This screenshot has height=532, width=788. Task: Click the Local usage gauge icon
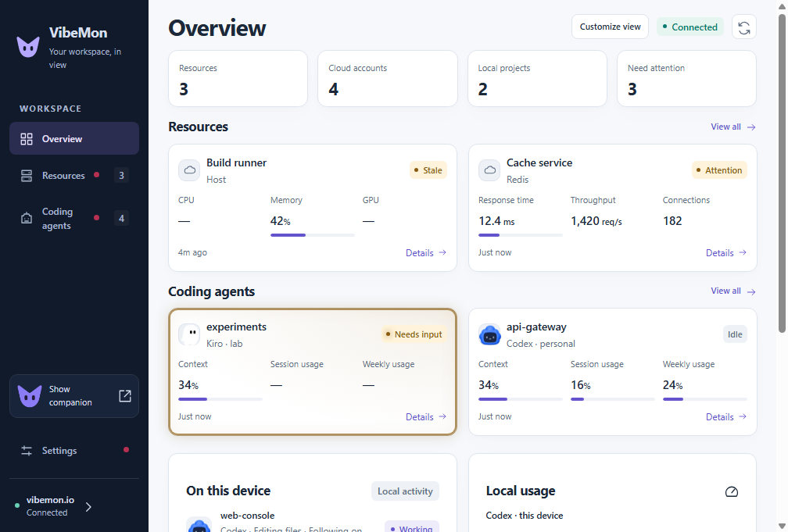click(732, 491)
